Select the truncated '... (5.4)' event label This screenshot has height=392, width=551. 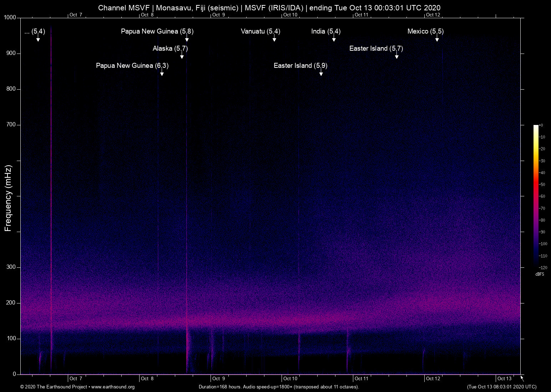35,31
